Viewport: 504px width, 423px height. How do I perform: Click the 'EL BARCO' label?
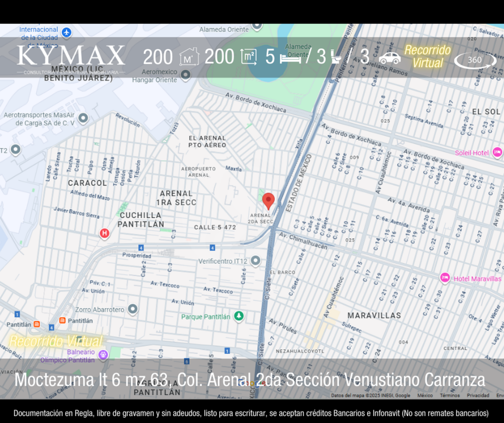pyautogui.click(x=283, y=272)
